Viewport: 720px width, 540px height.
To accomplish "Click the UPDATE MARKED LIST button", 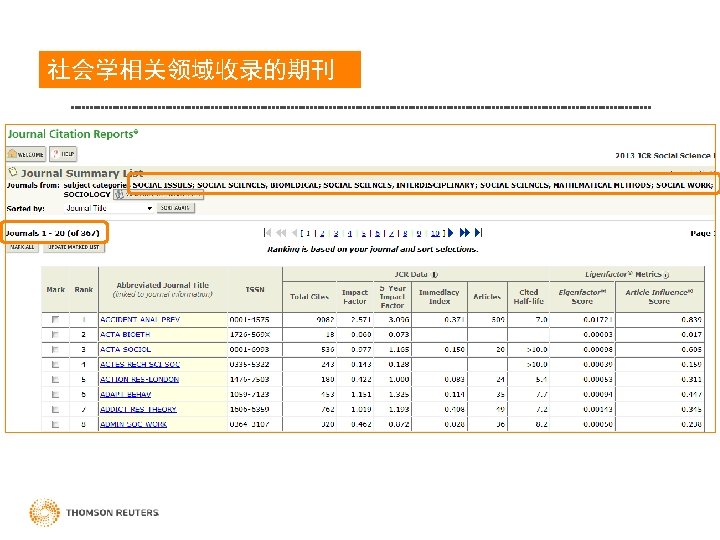I will (74, 247).
